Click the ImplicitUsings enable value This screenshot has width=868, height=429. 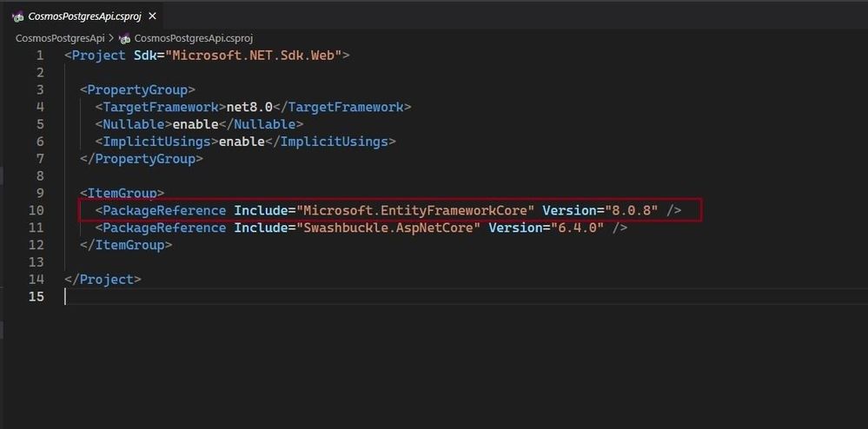(242, 142)
